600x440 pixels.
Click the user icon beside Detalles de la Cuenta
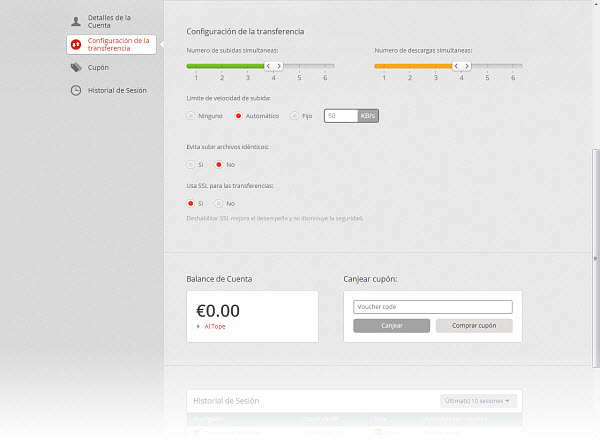tap(76, 21)
